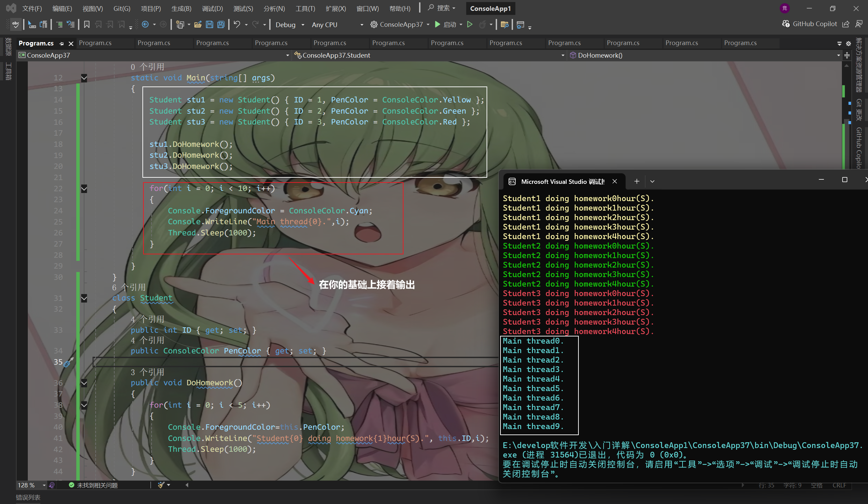Click the send feedback person icon
Screen dimensions: 868x504
click(x=859, y=24)
